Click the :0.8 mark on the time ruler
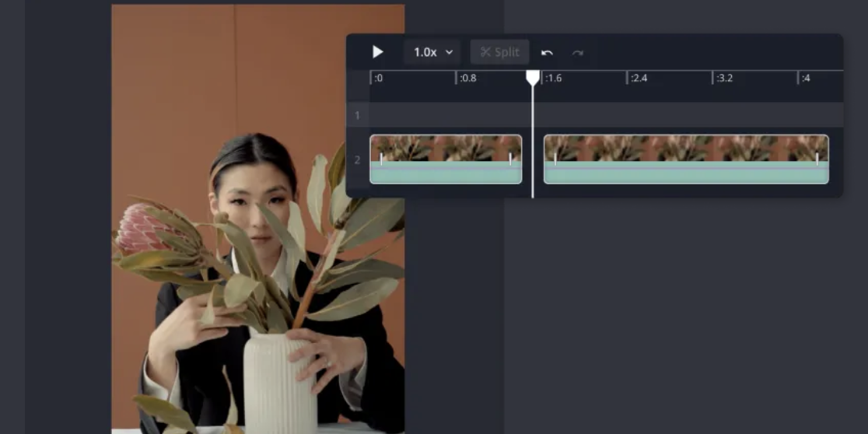The height and width of the screenshot is (434, 868). pos(467,78)
